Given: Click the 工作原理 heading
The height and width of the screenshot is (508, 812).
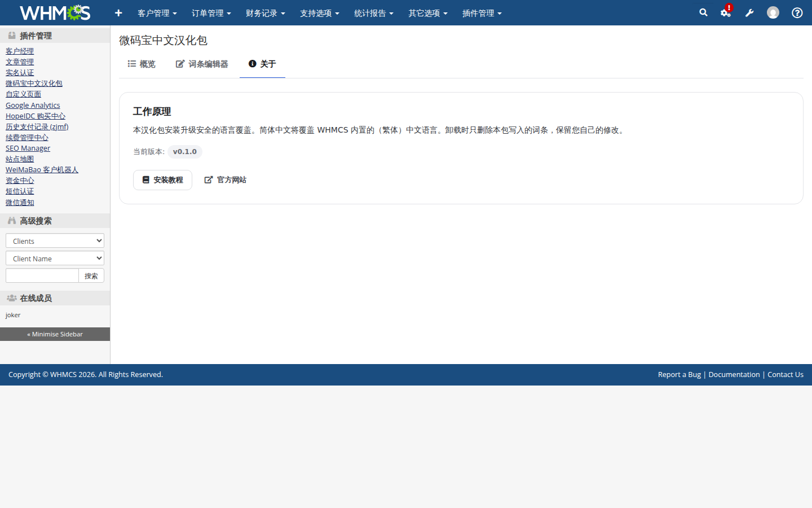Looking at the screenshot, I should (x=152, y=111).
